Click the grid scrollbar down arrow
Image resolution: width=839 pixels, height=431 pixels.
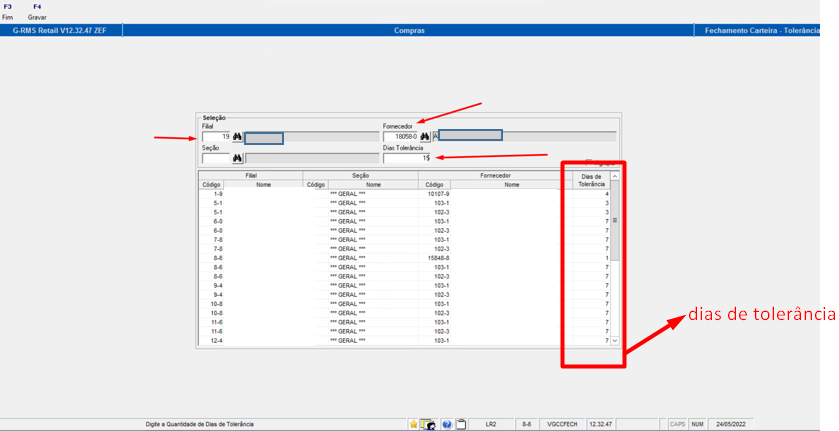615,341
